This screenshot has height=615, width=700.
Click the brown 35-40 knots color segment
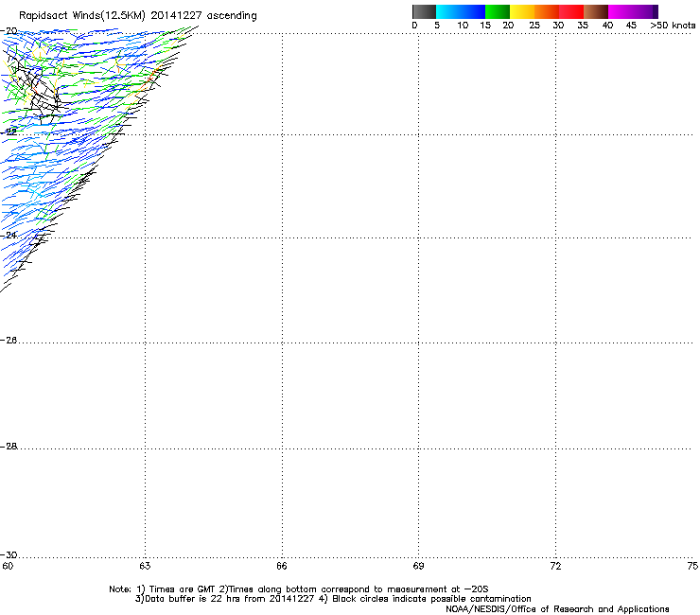coord(596,11)
